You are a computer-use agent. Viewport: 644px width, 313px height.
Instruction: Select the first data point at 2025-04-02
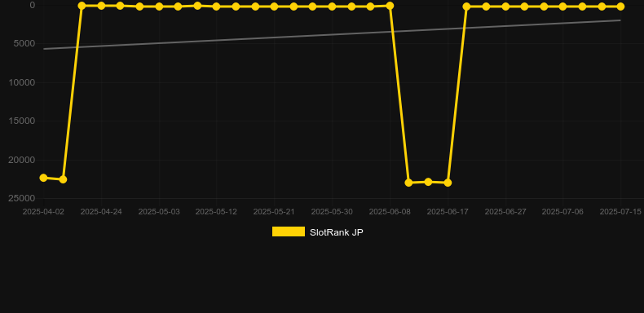[x=43, y=178]
